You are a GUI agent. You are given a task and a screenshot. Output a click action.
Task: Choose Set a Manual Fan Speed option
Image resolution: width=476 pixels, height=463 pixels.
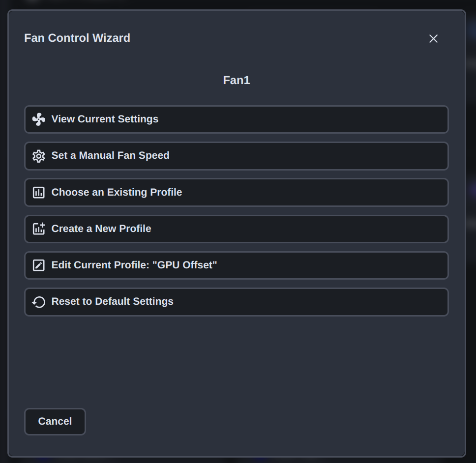pyautogui.click(x=236, y=155)
